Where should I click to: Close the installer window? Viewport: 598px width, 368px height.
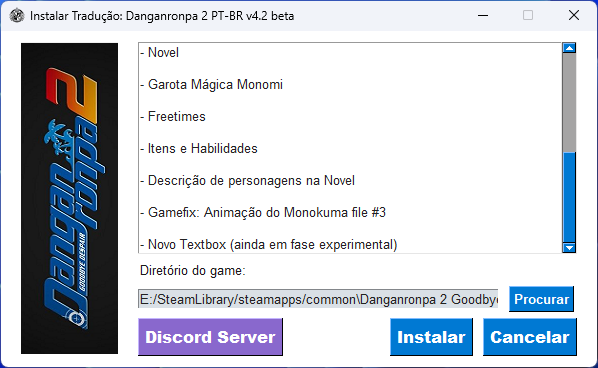pos(574,16)
